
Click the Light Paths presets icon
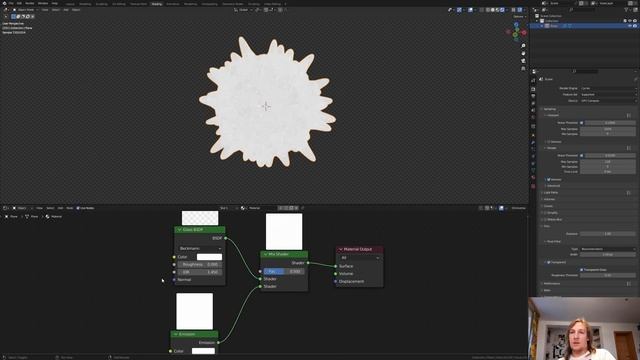629,193
